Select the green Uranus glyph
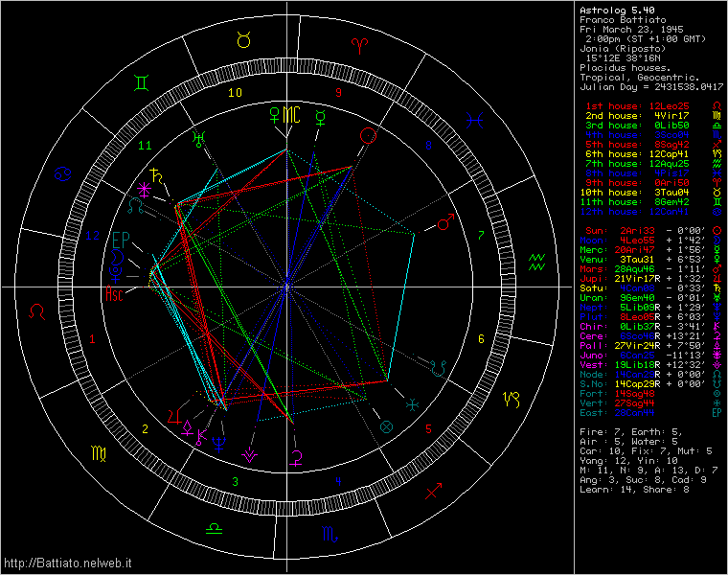728x575 pixels. click(x=198, y=138)
